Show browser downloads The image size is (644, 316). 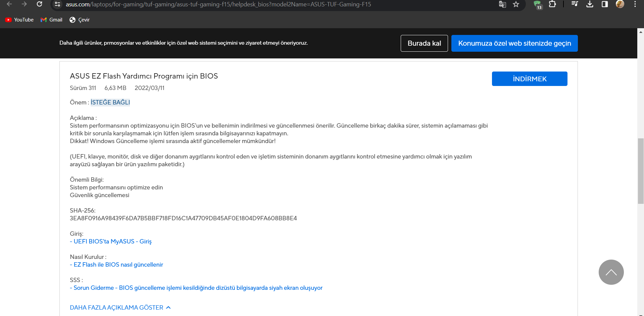point(590,4)
